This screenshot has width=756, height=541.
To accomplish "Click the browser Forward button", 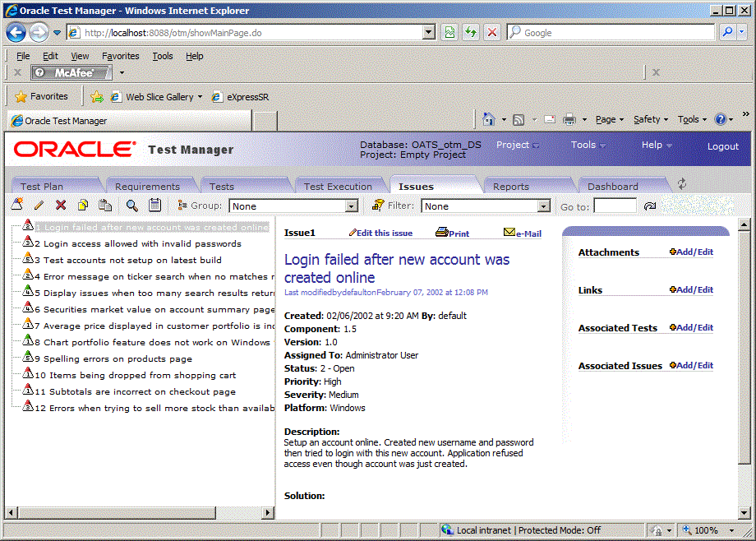I will (39, 33).
